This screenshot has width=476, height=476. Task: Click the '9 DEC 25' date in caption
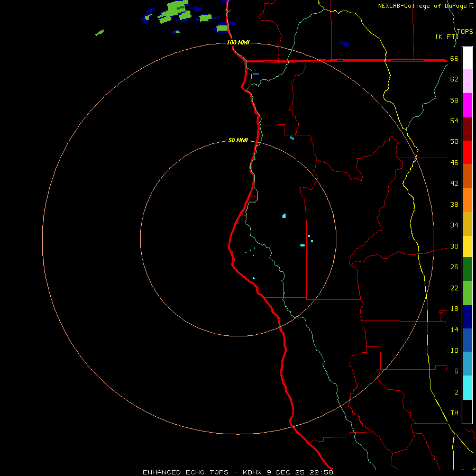coord(286,472)
